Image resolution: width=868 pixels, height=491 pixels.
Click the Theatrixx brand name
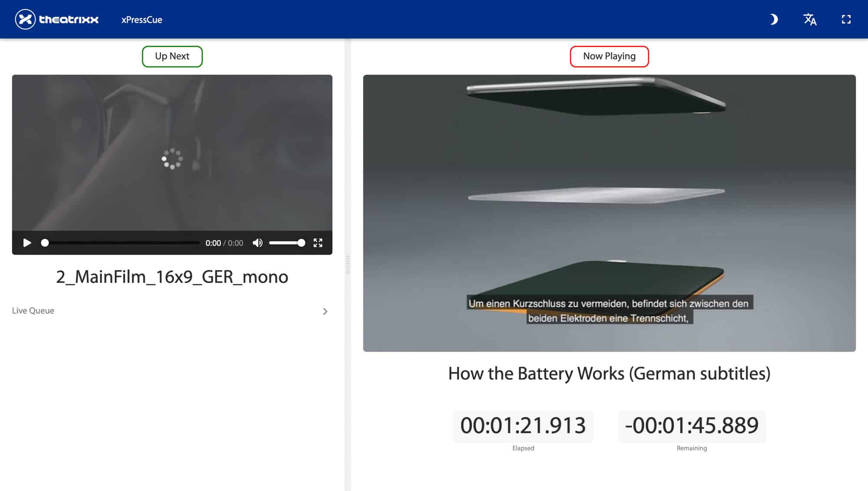click(x=69, y=20)
